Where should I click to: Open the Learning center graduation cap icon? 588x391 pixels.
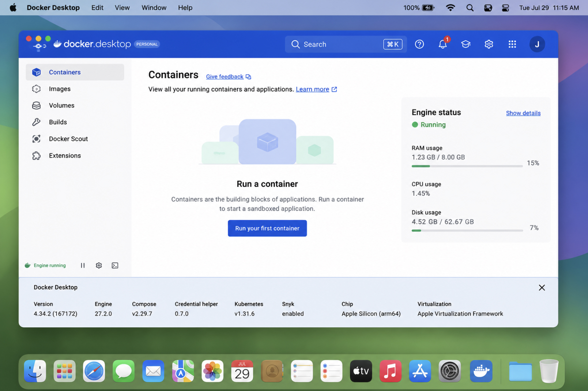465,44
